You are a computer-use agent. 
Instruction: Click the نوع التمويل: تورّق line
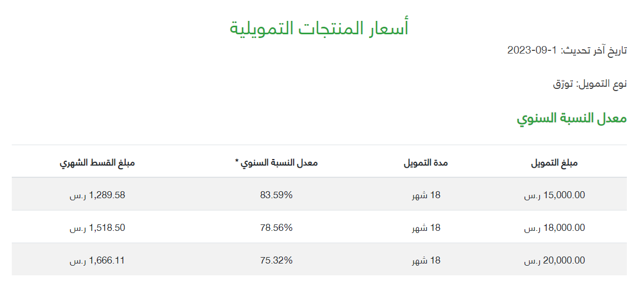point(590,84)
